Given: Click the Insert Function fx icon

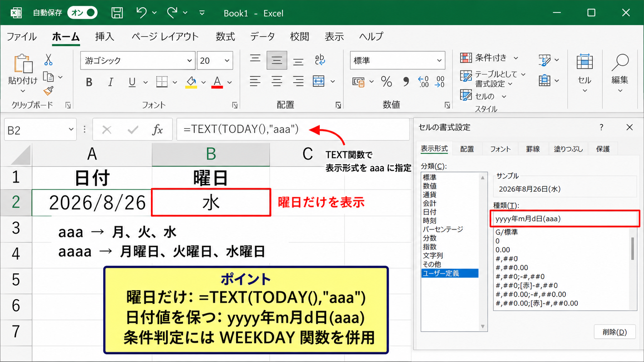Looking at the screenshot, I should [x=158, y=130].
